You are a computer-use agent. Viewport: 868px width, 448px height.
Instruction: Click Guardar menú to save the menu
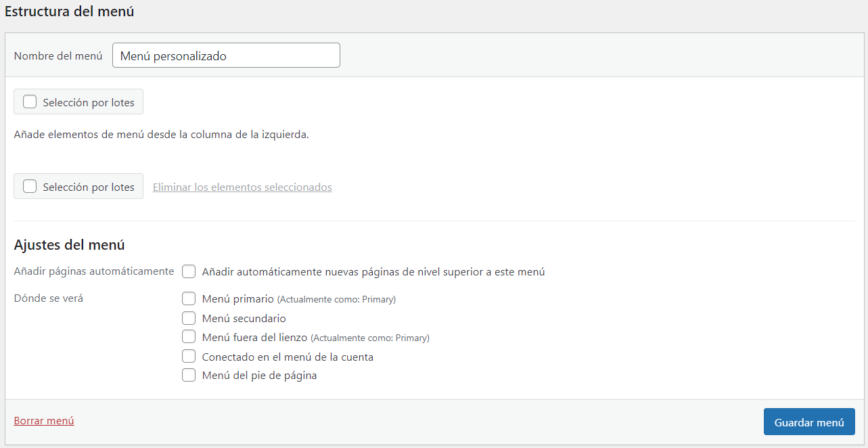coord(809,421)
